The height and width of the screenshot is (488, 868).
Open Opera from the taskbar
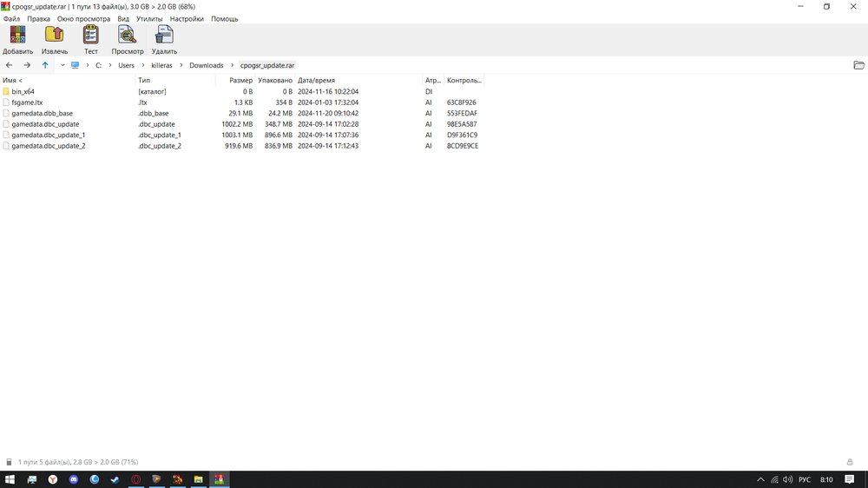point(136,479)
